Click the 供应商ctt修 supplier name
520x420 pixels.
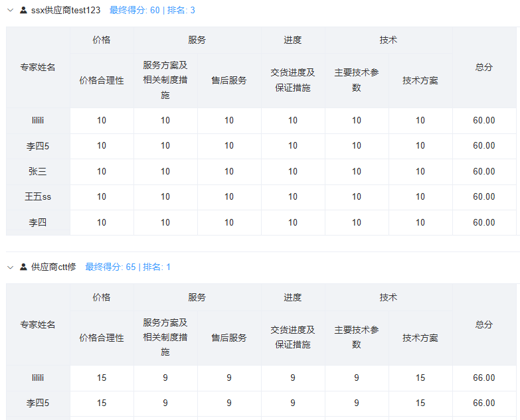[x=54, y=267]
